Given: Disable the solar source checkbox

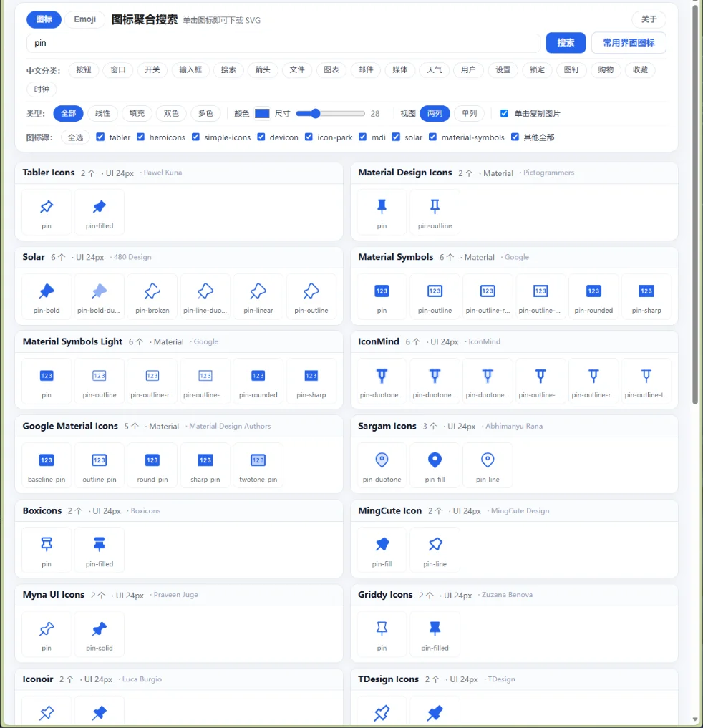Looking at the screenshot, I should coord(396,137).
